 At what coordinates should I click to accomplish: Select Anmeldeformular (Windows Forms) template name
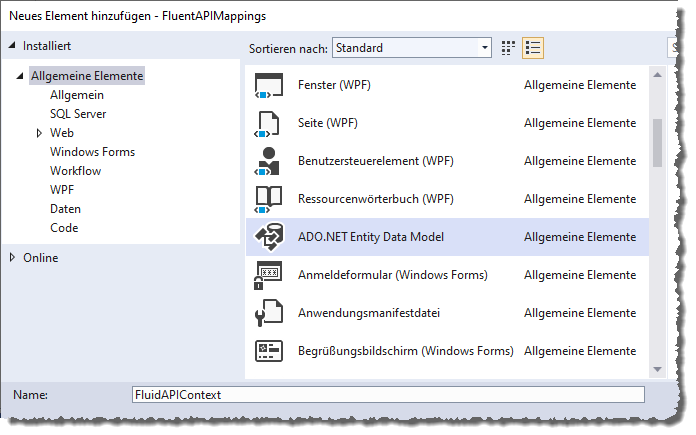coord(392,275)
